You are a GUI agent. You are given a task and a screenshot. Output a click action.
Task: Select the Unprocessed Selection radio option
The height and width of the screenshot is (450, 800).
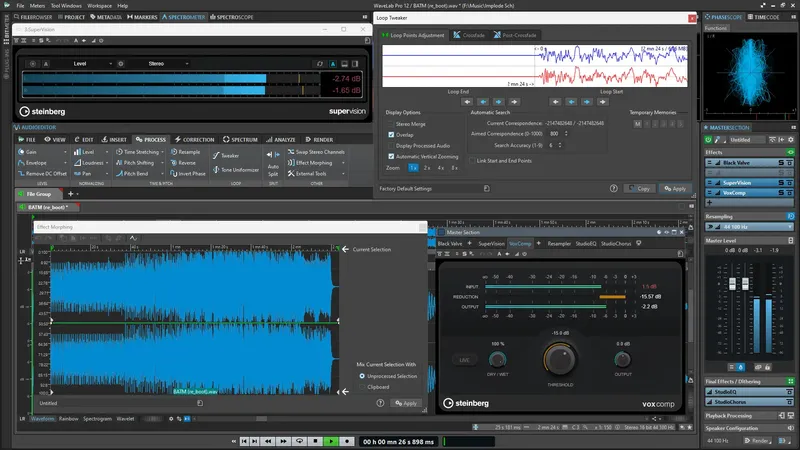tap(362, 376)
